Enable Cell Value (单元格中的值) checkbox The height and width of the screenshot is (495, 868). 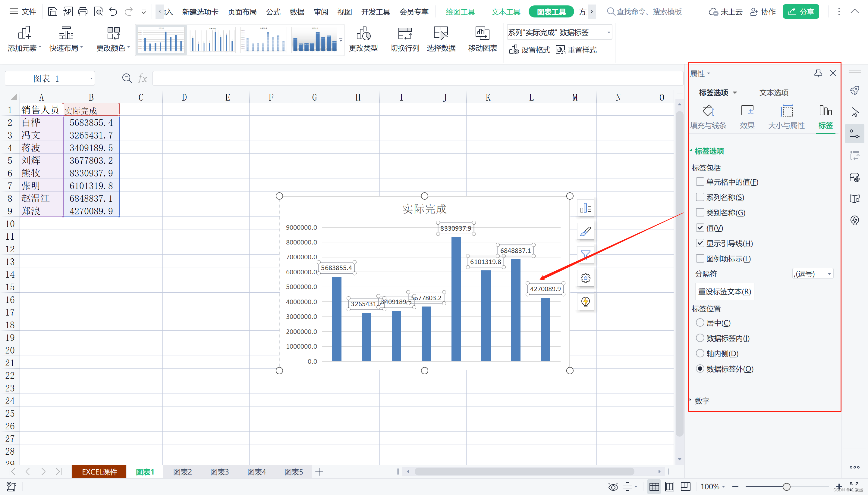tap(700, 182)
